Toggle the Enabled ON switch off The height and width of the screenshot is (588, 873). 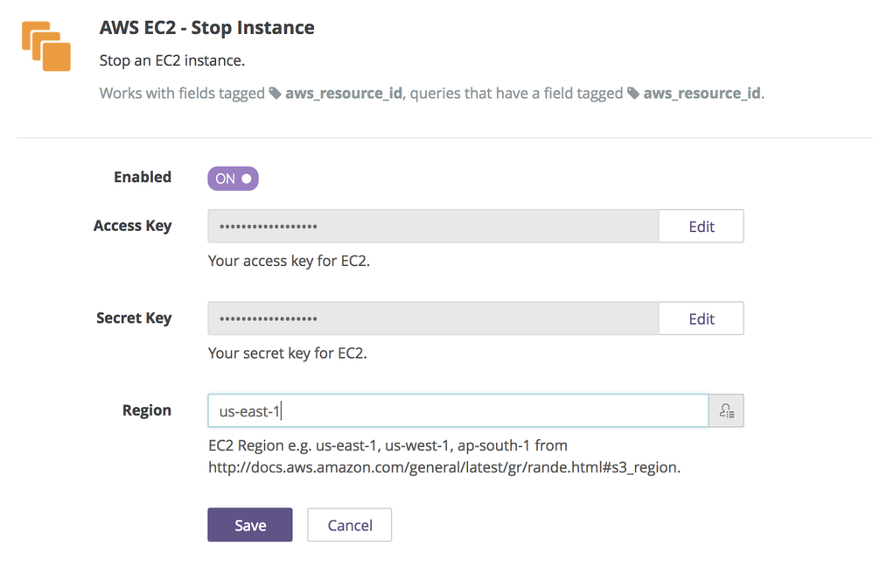coord(233,178)
